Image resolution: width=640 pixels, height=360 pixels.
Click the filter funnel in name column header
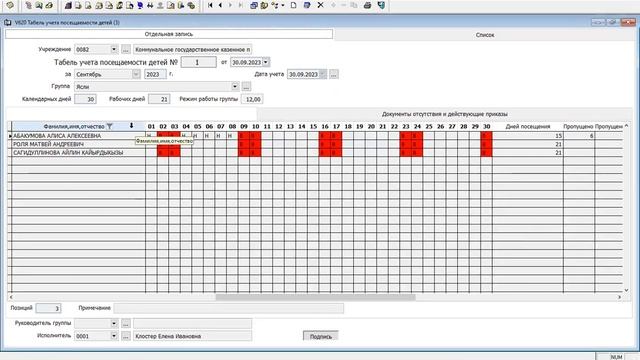pyautogui.click(x=109, y=126)
